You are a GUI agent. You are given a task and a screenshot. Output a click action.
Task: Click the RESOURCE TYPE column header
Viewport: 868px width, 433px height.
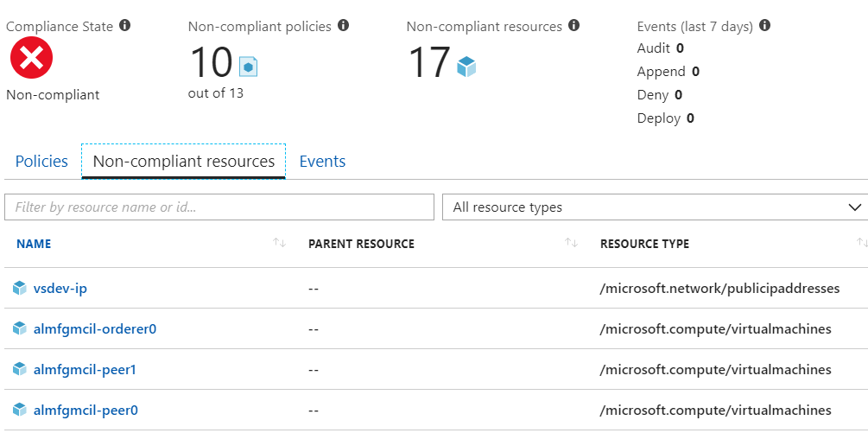644,244
